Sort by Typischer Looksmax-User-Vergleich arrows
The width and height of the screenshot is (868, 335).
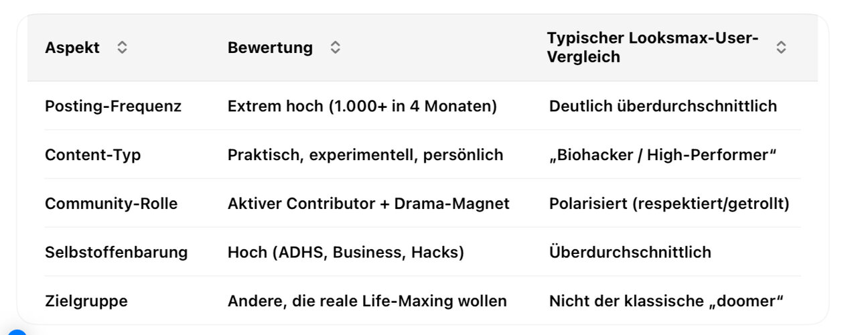click(x=781, y=48)
